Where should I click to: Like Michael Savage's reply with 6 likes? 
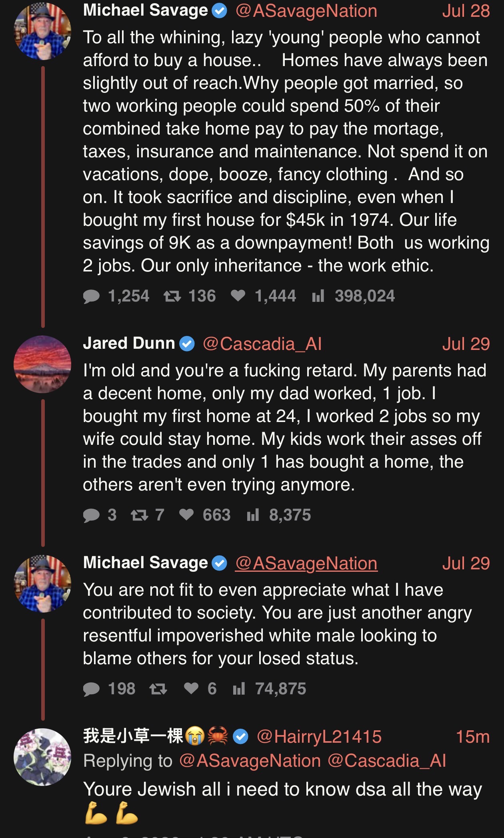click(x=191, y=689)
